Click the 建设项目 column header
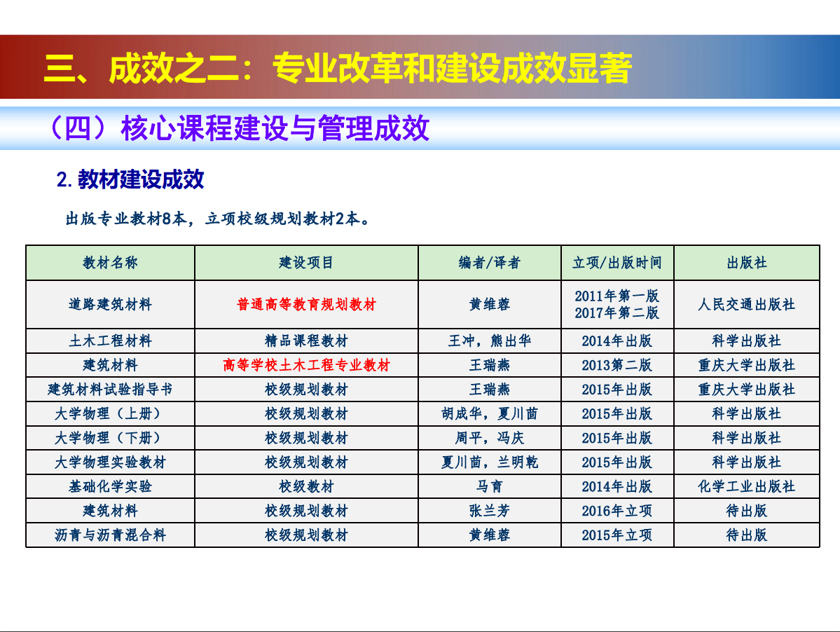The width and height of the screenshot is (840, 632). coord(306,263)
